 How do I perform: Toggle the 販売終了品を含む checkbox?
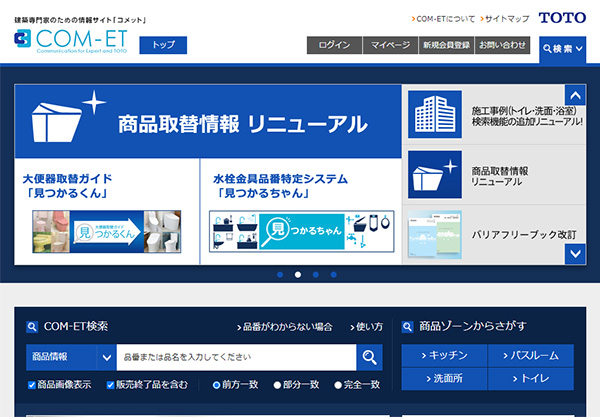coord(112,385)
